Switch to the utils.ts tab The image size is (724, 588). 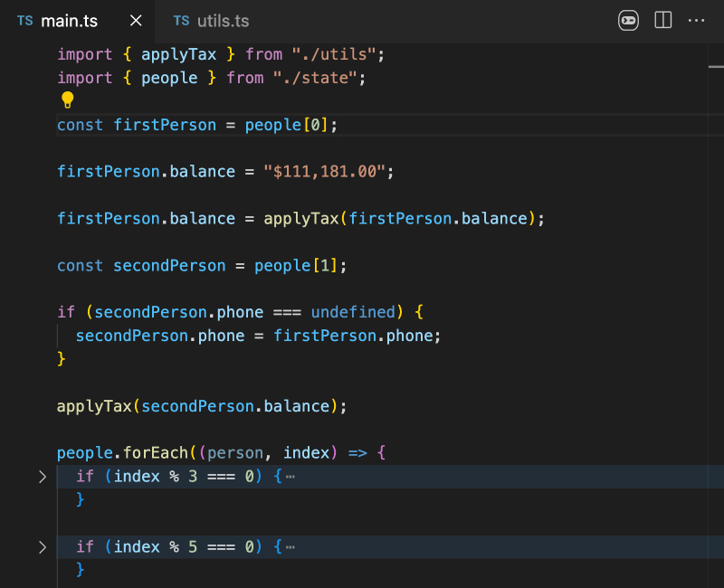pyautogui.click(x=222, y=20)
